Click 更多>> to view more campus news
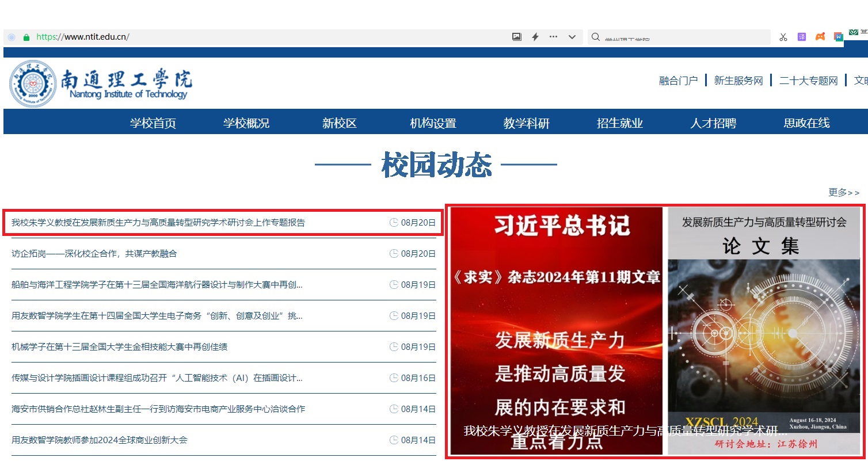Screen dimensions: 868x465 pyautogui.click(x=844, y=192)
